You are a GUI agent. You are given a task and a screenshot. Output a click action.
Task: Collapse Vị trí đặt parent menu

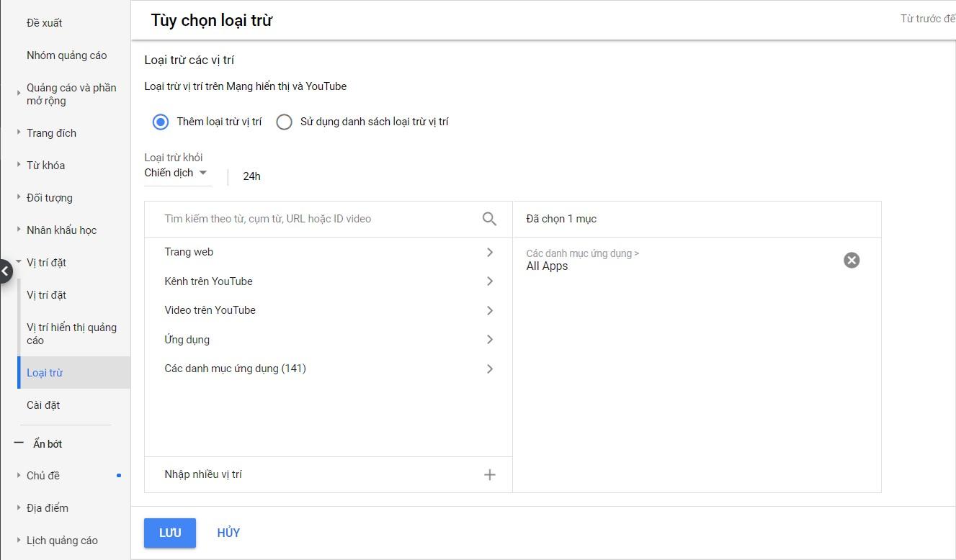(x=46, y=263)
